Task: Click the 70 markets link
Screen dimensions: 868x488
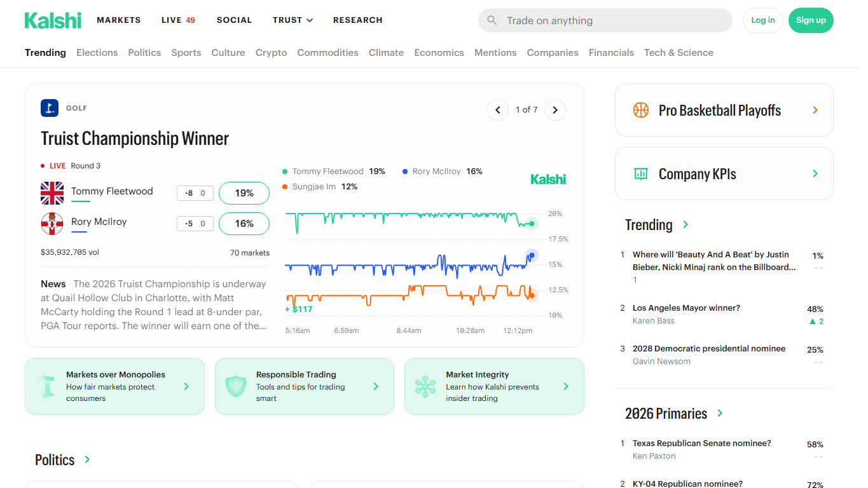Action: coord(250,253)
